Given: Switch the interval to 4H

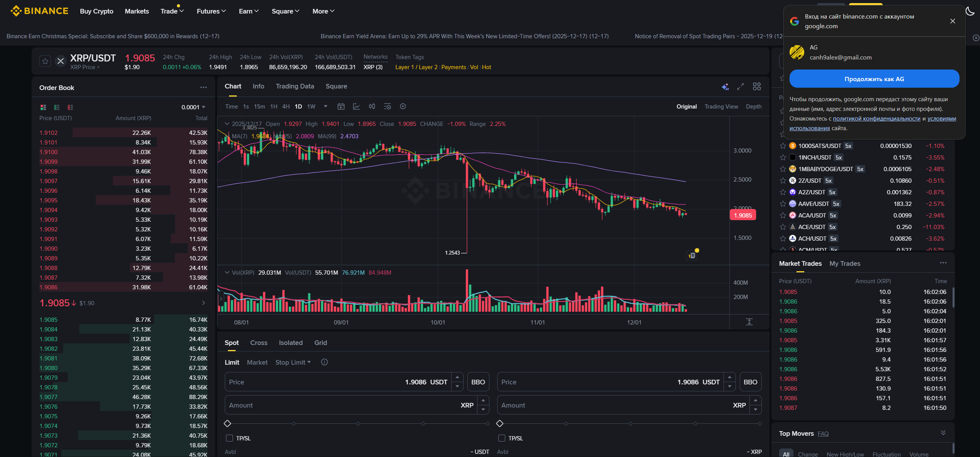Looking at the screenshot, I should click(x=286, y=106).
